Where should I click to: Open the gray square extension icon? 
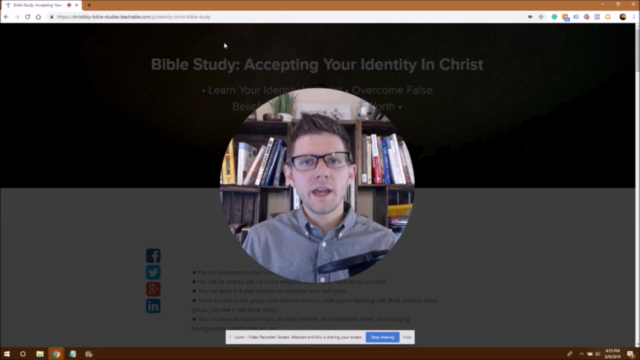(597, 17)
